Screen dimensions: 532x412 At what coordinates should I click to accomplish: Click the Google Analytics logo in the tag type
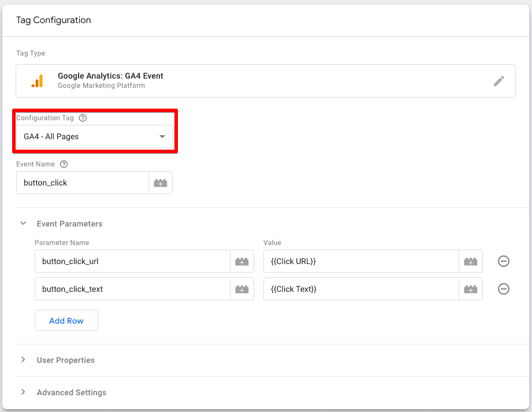click(x=37, y=81)
